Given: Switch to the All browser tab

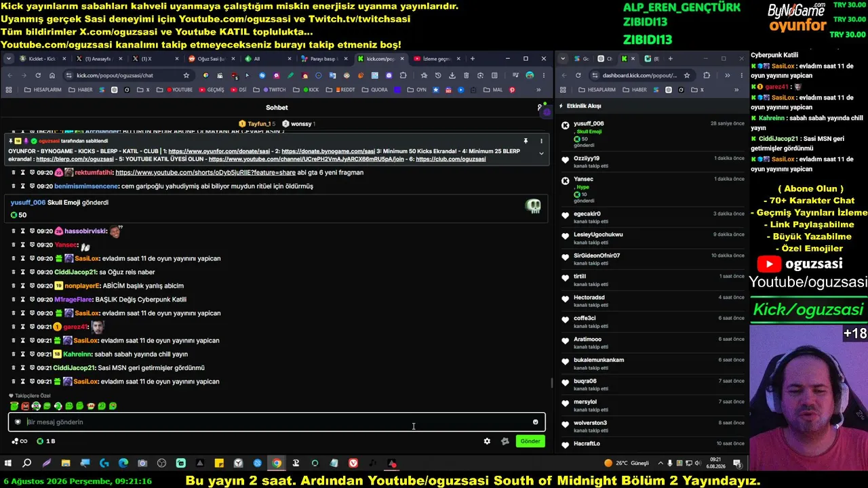Looking at the screenshot, I should point(267,59).
